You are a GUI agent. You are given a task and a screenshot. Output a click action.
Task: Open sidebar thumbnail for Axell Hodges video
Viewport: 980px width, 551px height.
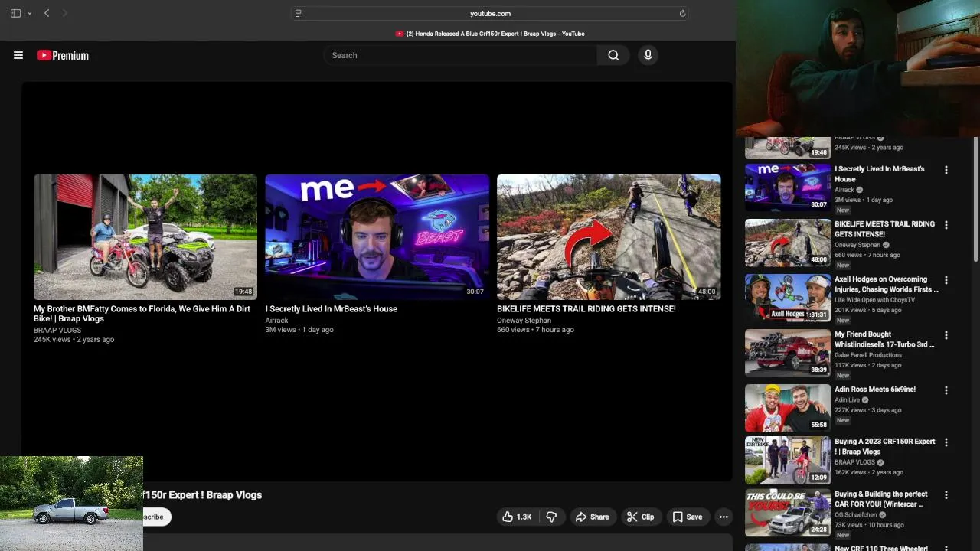click(788, 297)
